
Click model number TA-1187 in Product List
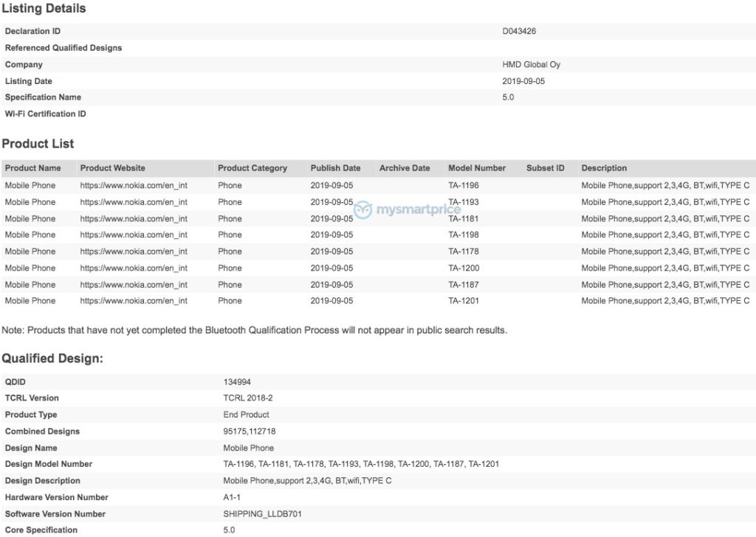pyautogui.click(x=464, y=285)
